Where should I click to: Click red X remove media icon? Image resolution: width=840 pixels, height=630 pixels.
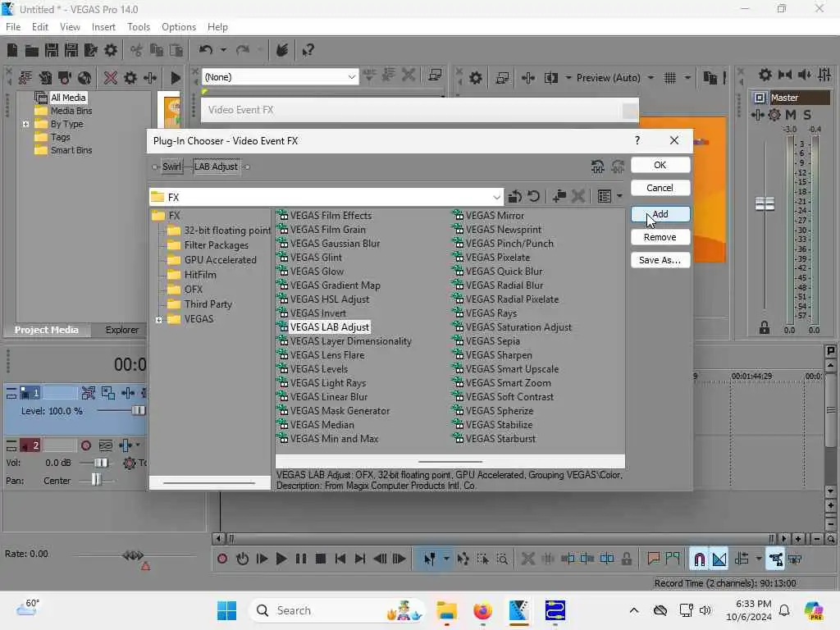pos(111,78)
